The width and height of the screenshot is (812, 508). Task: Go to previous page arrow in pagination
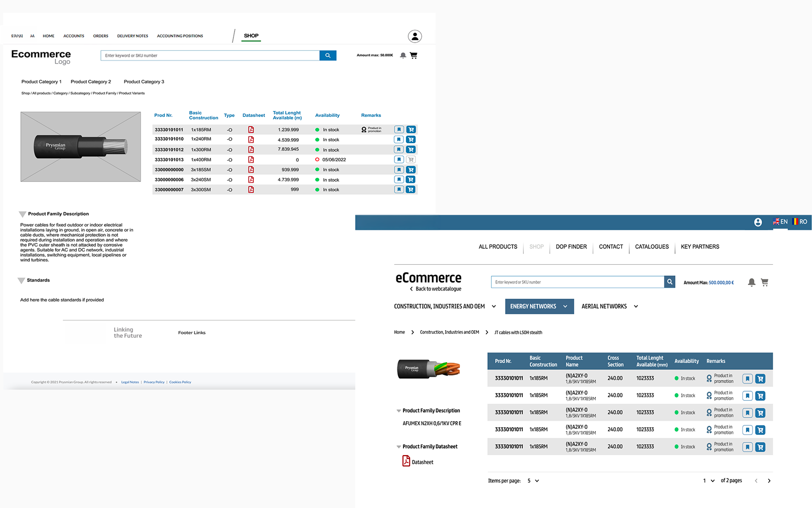756,481
